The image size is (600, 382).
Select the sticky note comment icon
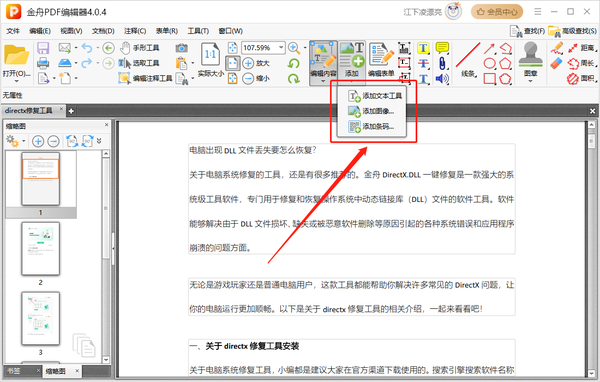442,48
